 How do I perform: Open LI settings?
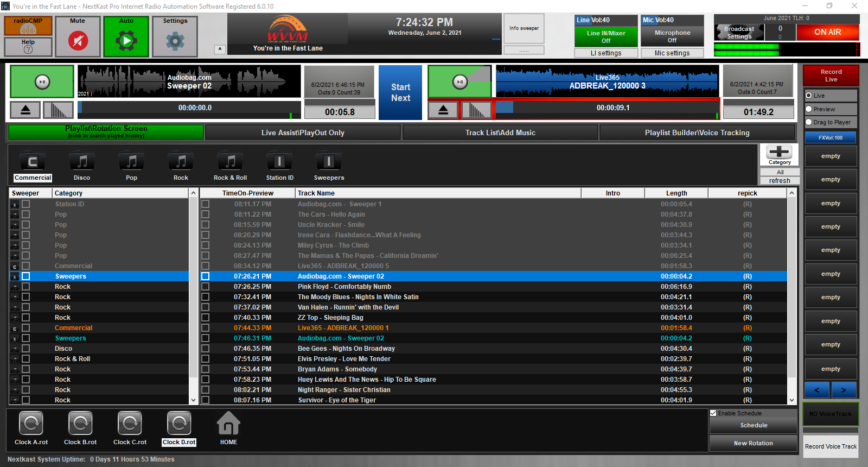tap(606, 53)
